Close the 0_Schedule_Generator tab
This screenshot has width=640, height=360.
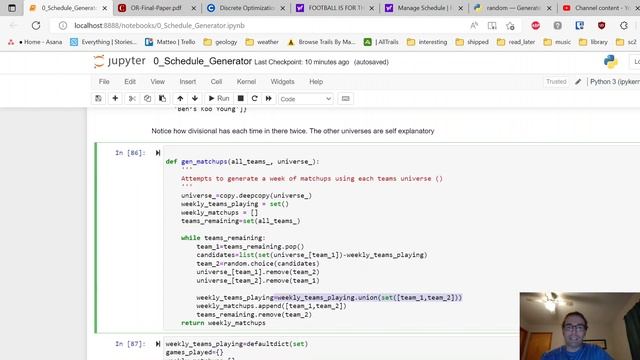point(104,8)
